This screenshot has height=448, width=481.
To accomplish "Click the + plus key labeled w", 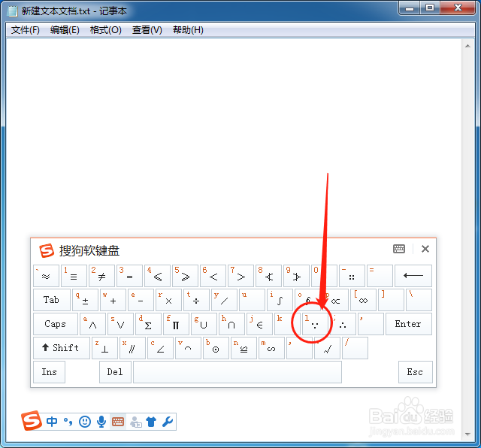I will pyautogui.click(x=113, y=300).
